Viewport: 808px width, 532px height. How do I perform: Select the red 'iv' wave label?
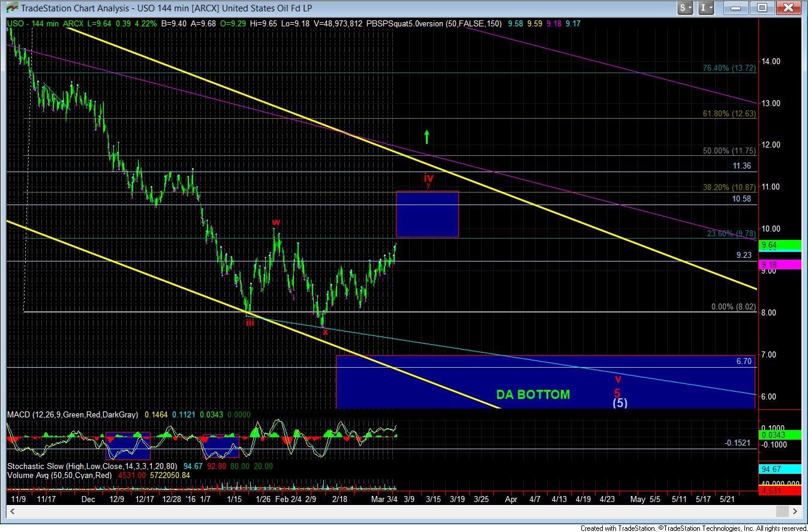pyautogui.click(x=428, y=178)
